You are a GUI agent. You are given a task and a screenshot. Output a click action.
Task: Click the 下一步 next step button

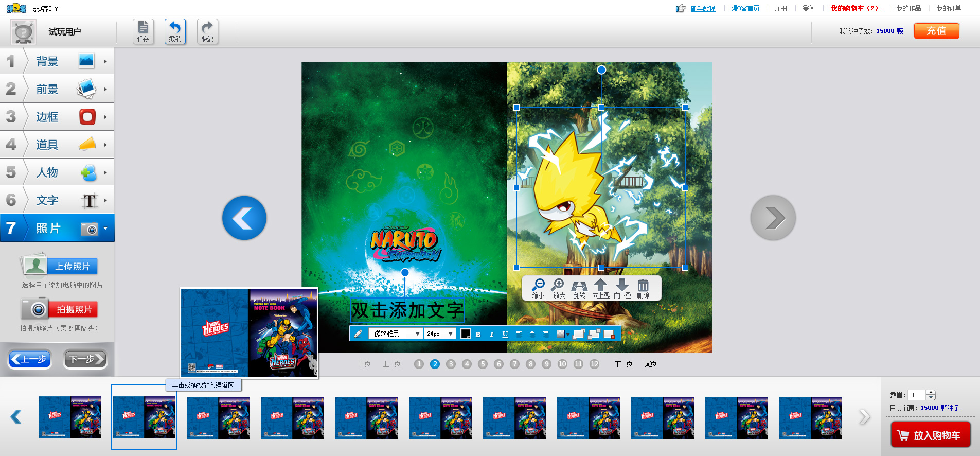[85, 359]
